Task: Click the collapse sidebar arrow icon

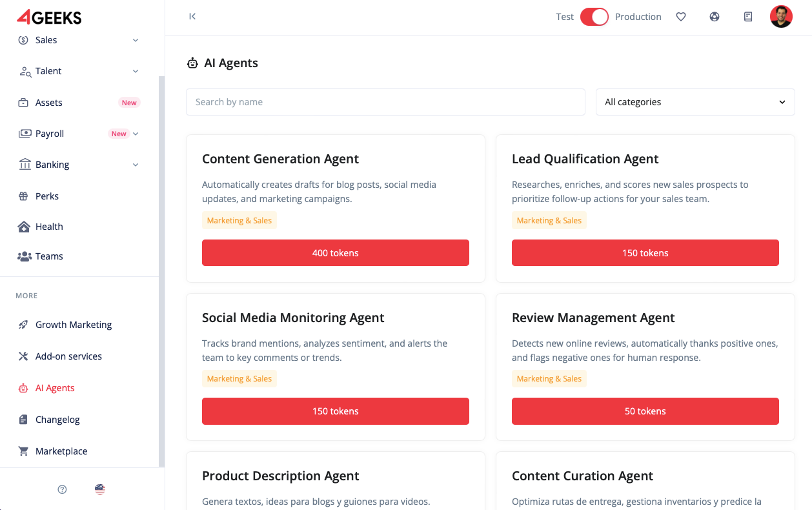Action: [192, 17]
